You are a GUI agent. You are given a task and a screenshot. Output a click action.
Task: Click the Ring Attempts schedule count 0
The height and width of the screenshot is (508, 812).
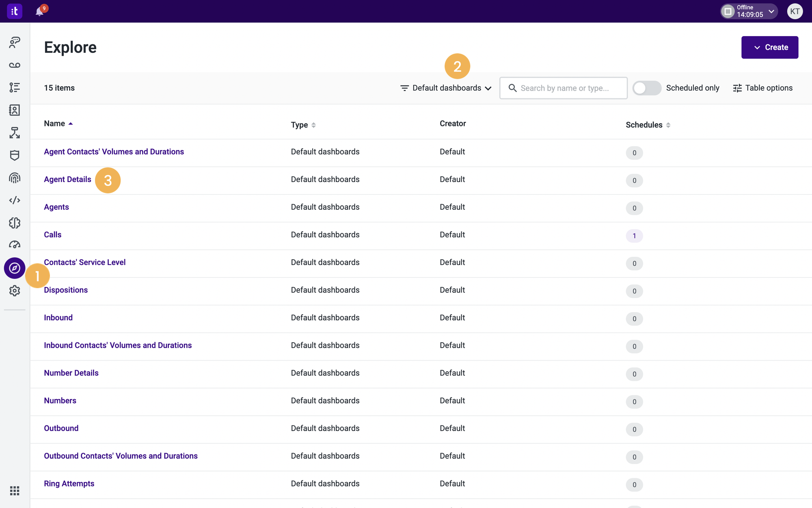point(634,484)
